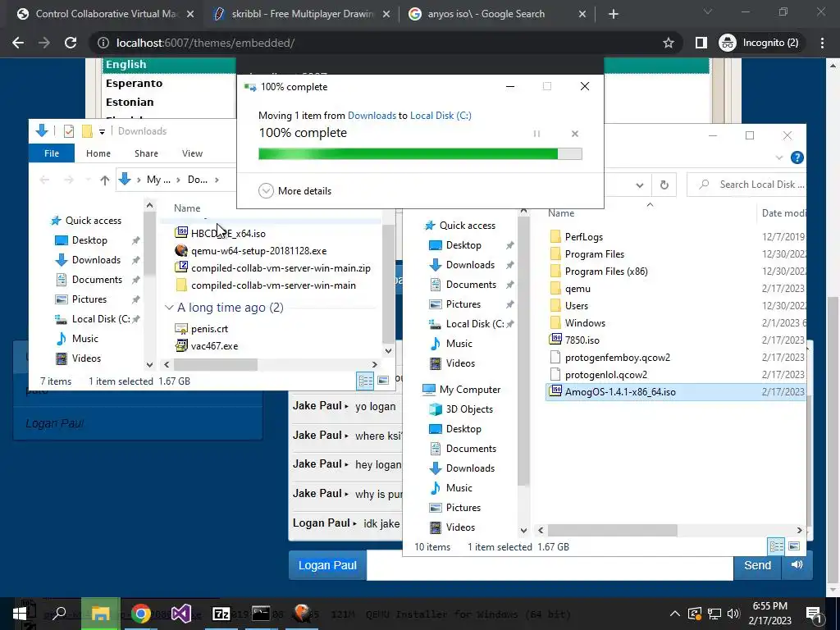Screen dimensions: 840x630
Task: Switch Downloads window to large icons view
Action: (383, 381)
